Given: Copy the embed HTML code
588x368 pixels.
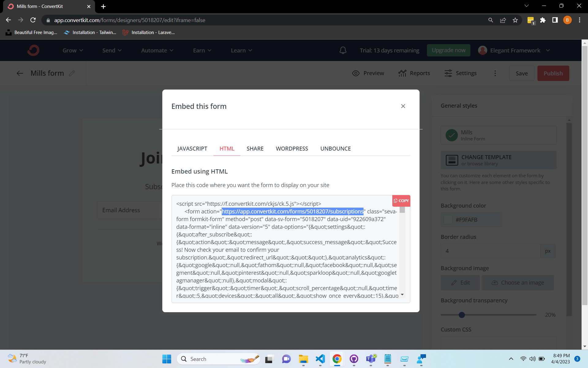Looking at the screenshot, I should pos(401,201).
